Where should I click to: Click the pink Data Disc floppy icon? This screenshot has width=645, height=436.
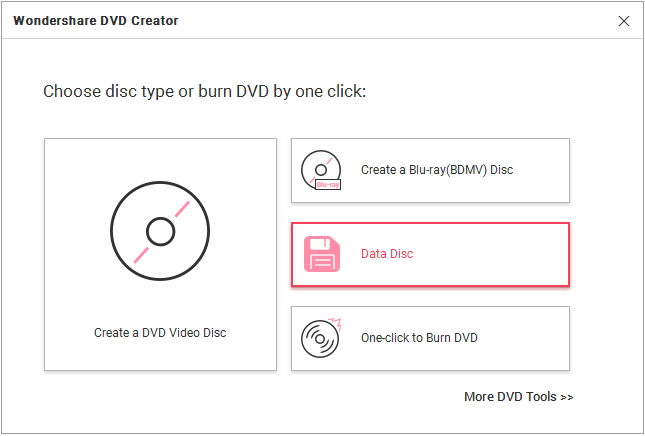(322, 254)
